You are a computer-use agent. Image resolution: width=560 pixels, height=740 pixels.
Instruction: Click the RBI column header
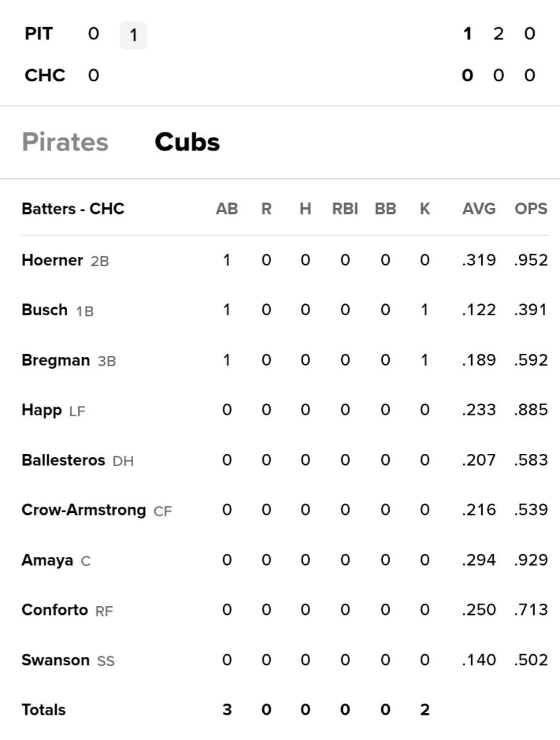click(x=345, y=209)
